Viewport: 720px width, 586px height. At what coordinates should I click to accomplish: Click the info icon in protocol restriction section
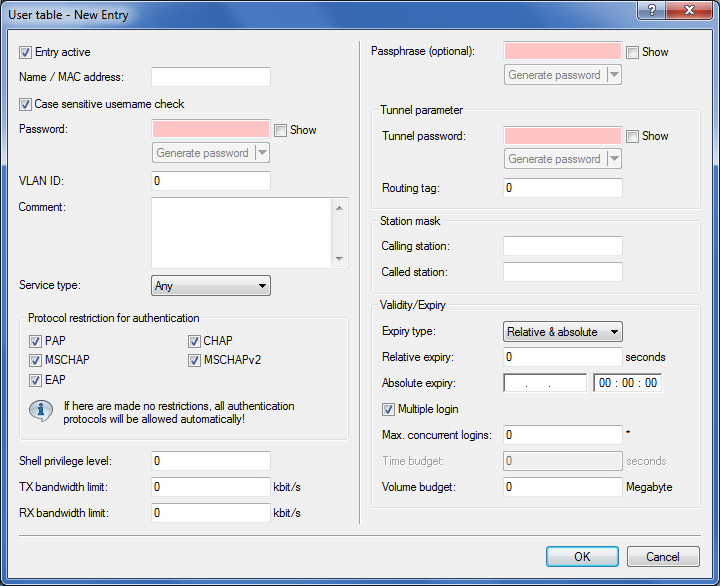41,412
